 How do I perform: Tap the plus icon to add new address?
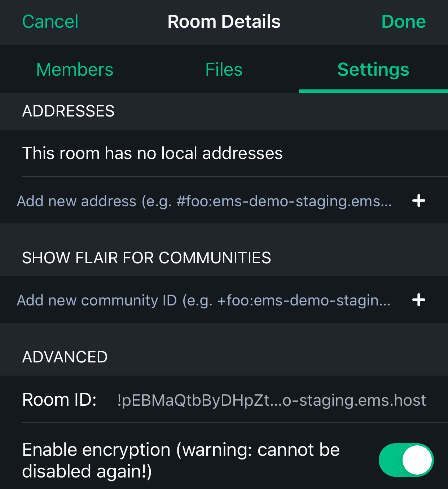click(x=419, y=201)
